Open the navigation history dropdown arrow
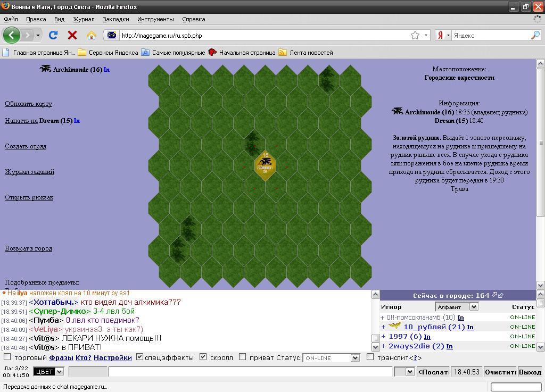Screen dimensions: 545x392 point(38,36)
